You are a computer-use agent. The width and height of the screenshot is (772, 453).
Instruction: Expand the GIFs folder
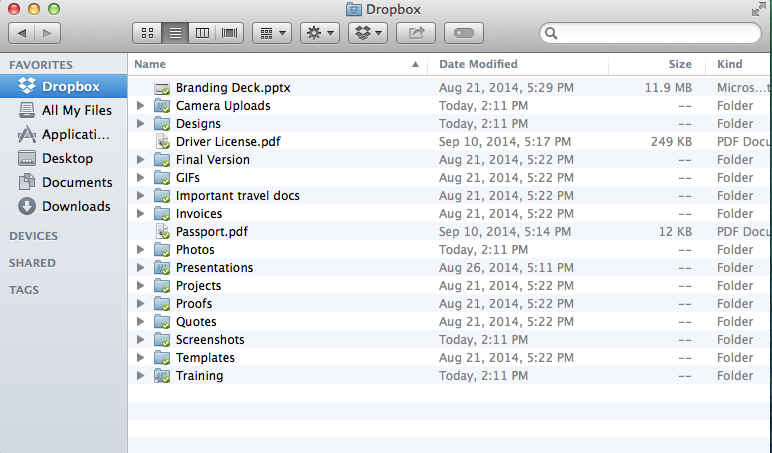pos(140,177)
